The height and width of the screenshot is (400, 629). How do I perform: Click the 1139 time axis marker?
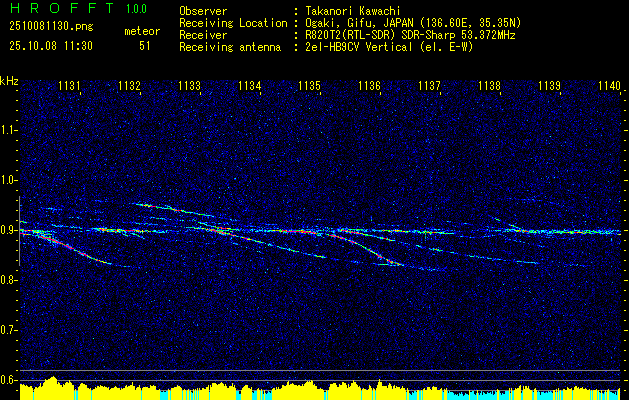click(549, 85)
